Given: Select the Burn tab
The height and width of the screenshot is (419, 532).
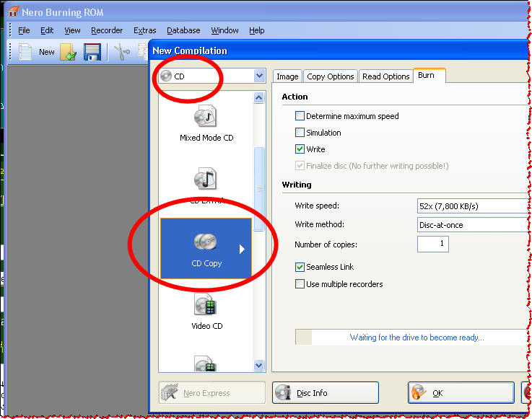Looking at the screenshot, I should (x=429, y=75).
